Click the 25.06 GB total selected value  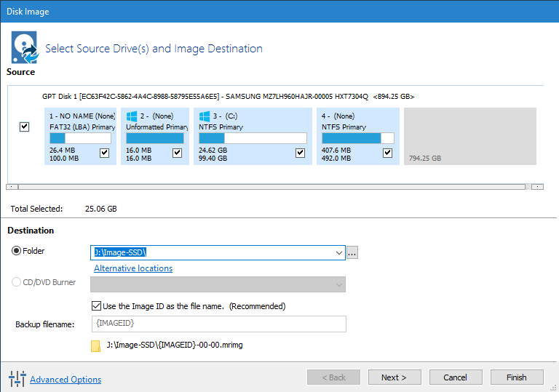pos(101,209)
